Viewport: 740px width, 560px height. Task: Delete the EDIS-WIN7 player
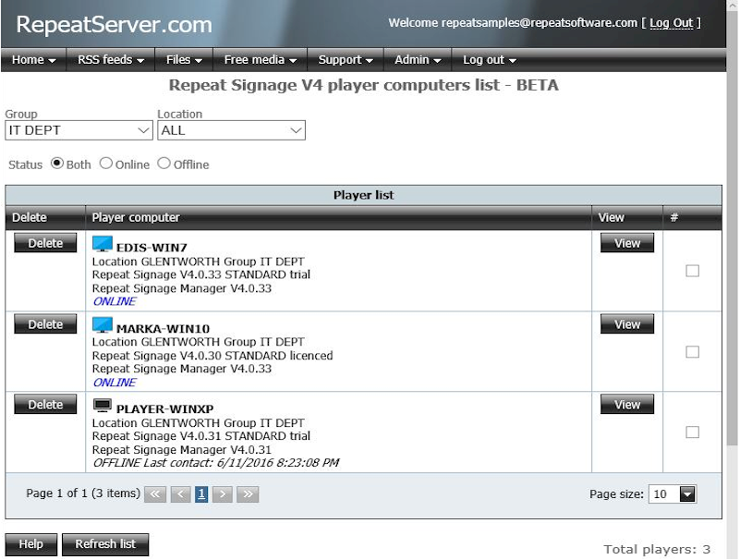click(x=45, y=243)
